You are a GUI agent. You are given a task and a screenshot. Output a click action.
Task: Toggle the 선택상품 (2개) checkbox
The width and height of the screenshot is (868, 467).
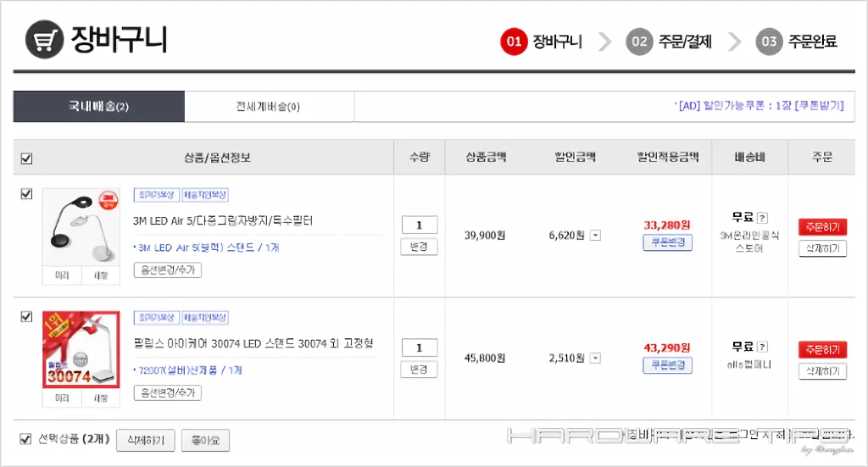pyautogui.click(x=25, y=439)
